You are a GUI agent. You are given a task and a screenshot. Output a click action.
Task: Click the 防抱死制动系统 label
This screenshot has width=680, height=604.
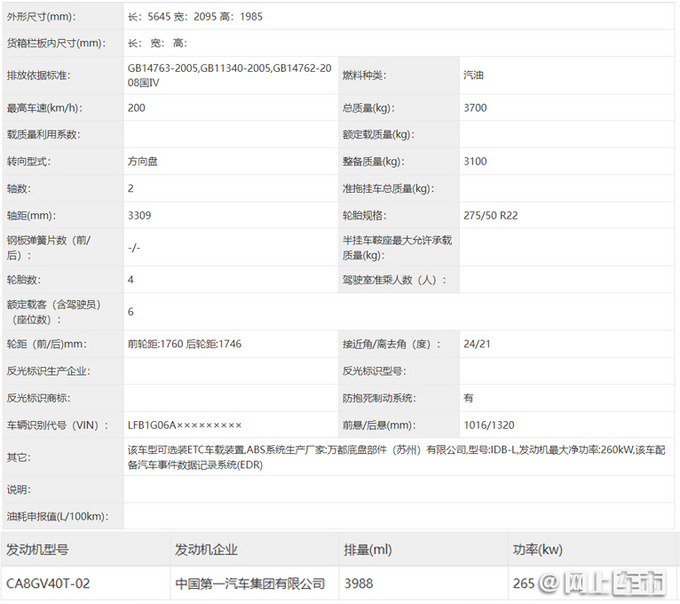[379, 398]
